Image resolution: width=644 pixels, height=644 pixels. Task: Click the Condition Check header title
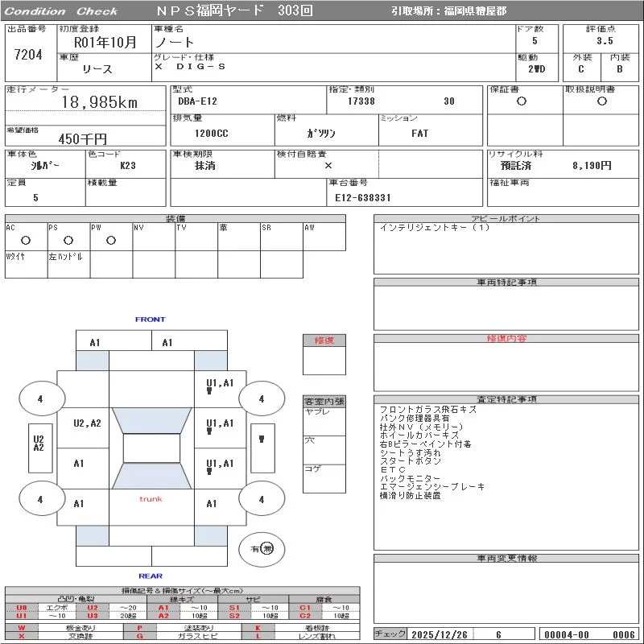click(x=61, y=11)
